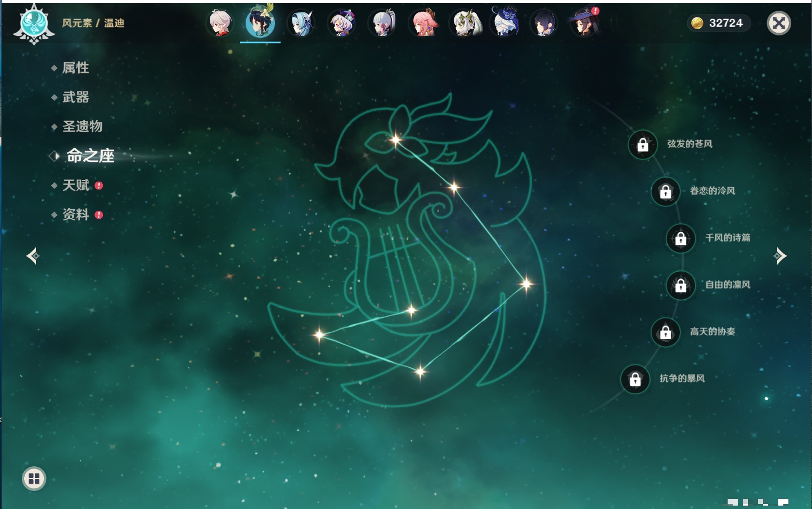Image resolution: width=812 pixels, height=509 pixels.
Task: Click the lock icon for 抗争的暴风
Action: (635, 379)
